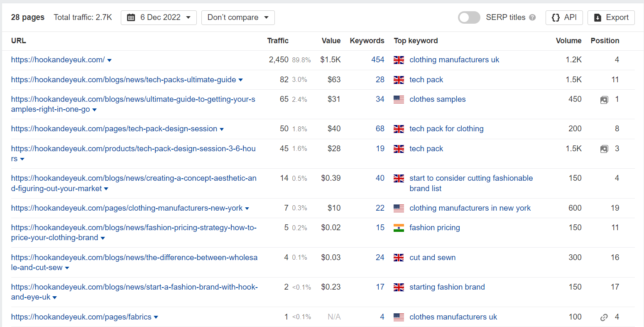The height and width of the screenshot is (327, 644).
Task: Click the UK flag beside tech pack for clothing
Action: 399,129
